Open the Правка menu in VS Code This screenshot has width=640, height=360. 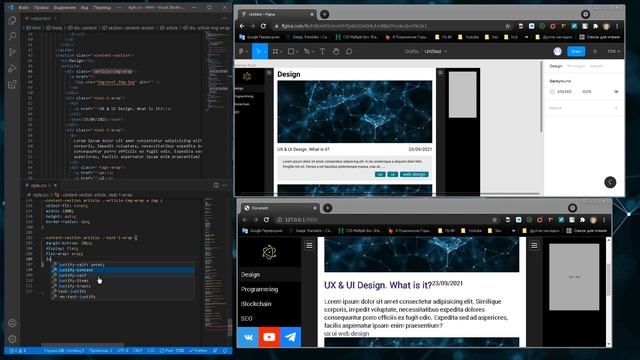[41, 7]
